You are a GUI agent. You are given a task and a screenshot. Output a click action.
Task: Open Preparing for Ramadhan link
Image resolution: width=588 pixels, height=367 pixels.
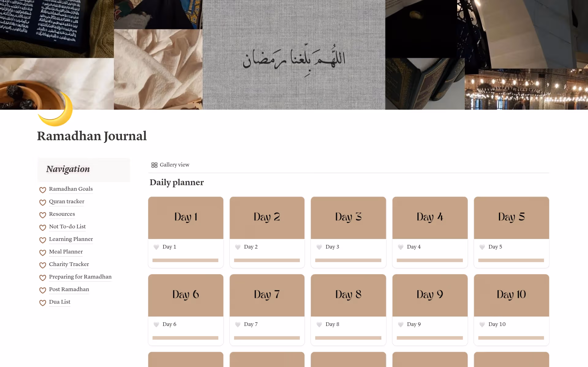click(80, 277)
